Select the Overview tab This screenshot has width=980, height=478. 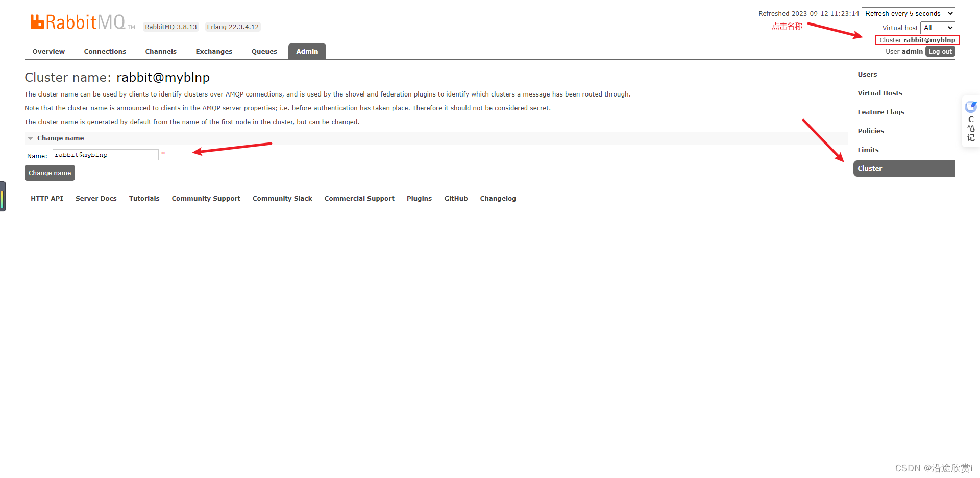[x=48, y=51]
